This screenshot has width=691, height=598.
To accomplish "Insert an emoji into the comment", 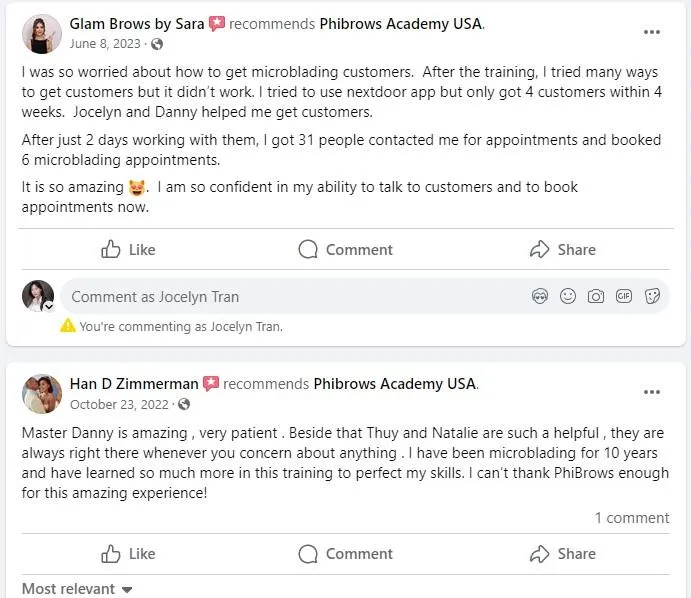I will coord(568,296).
